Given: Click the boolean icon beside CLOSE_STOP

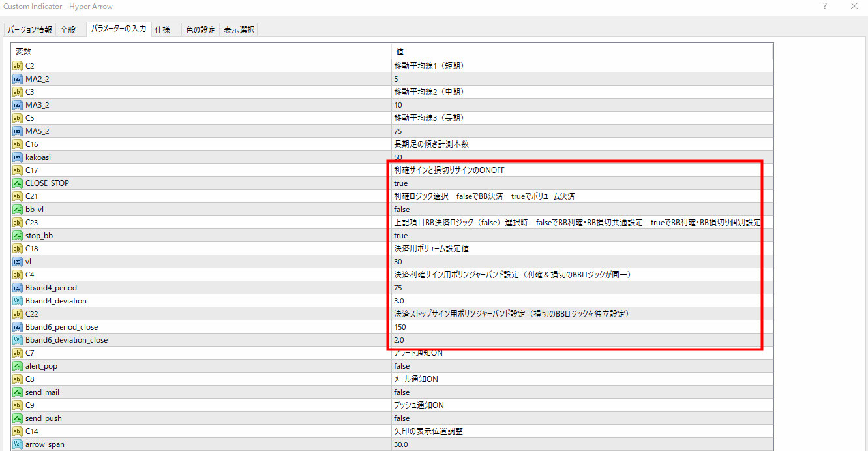Looking at the screenshot, I should [18, 183].
